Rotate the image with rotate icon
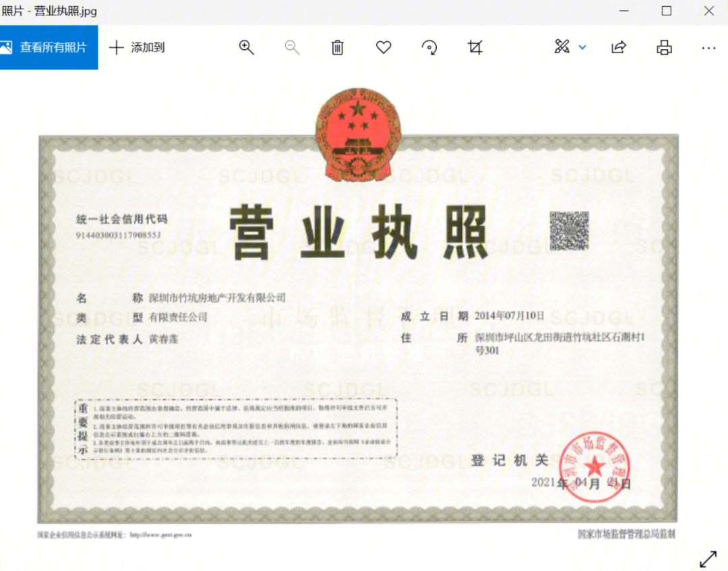The height and width of the screenshot is (571, 728). 429,47
